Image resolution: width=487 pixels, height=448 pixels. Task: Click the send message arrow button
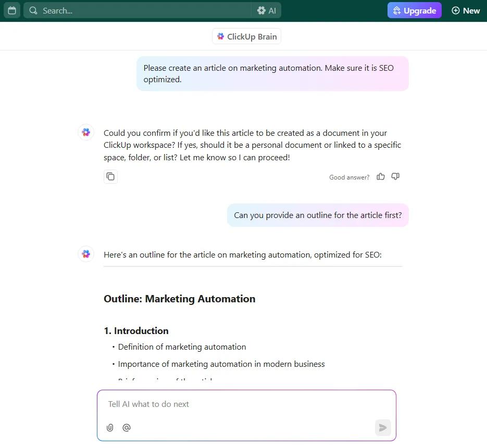pos(383,428)
